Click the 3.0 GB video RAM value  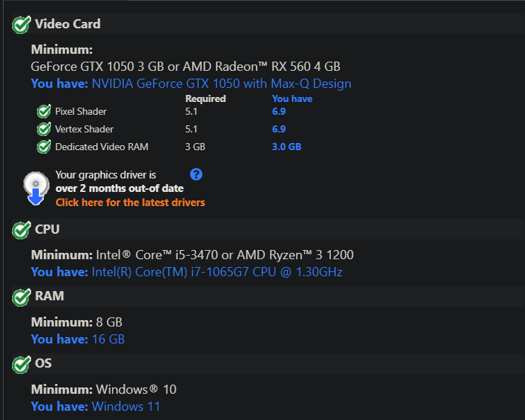[x=286, y=147]
